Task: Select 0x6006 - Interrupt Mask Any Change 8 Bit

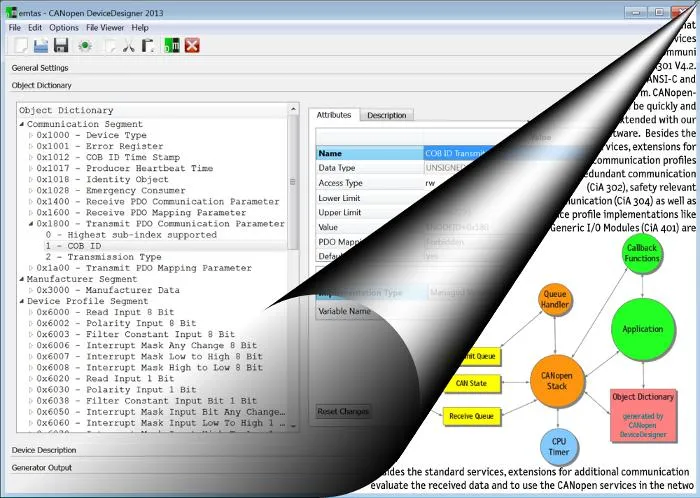Action: (x=146, y=345)
